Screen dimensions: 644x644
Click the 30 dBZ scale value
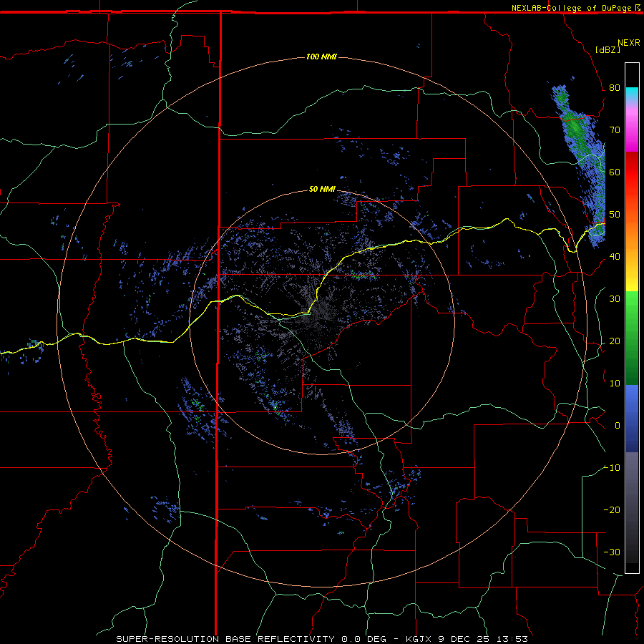pyautogui.click(x=615, y=299)
